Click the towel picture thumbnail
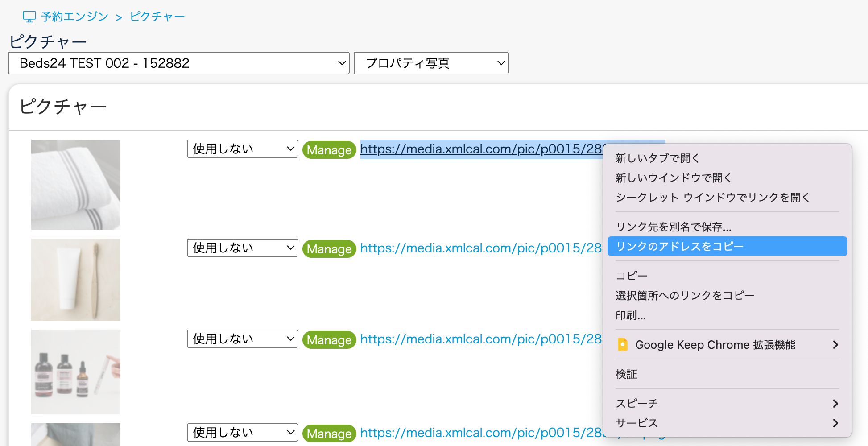 point(76,185)
